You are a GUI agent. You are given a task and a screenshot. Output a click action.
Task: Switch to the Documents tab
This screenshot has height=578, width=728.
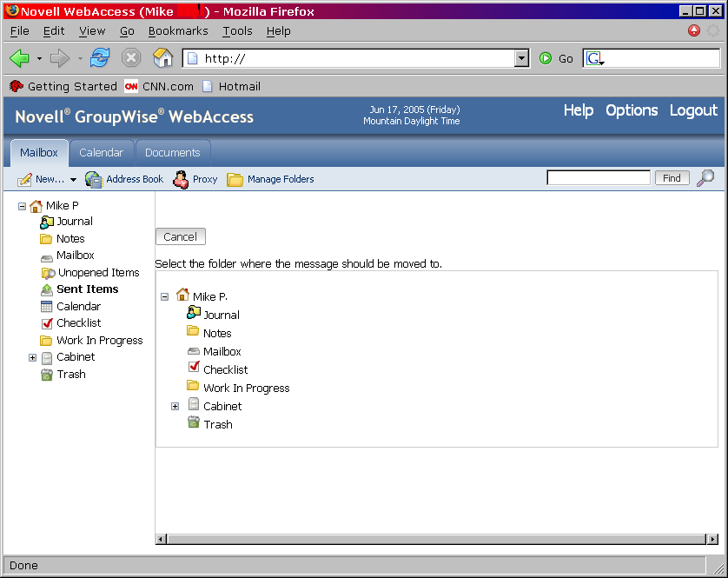pyautogui.click(x=172, y=153)
